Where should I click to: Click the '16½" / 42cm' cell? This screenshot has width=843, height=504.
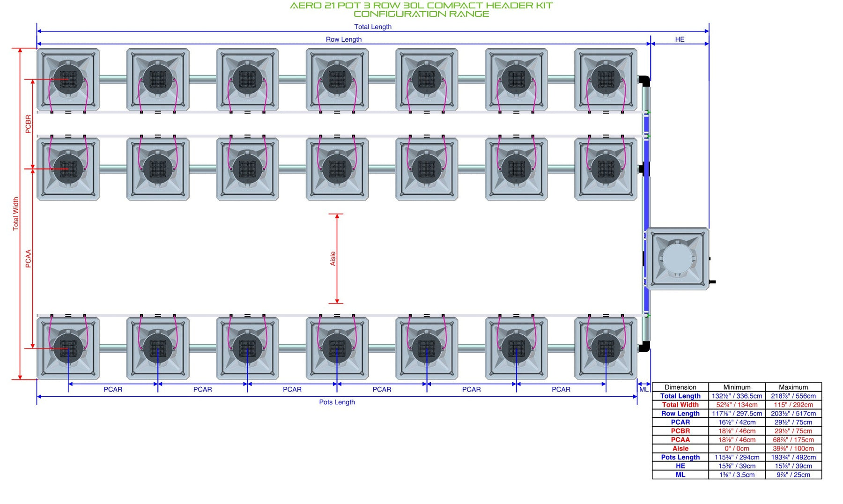(737, 422)
